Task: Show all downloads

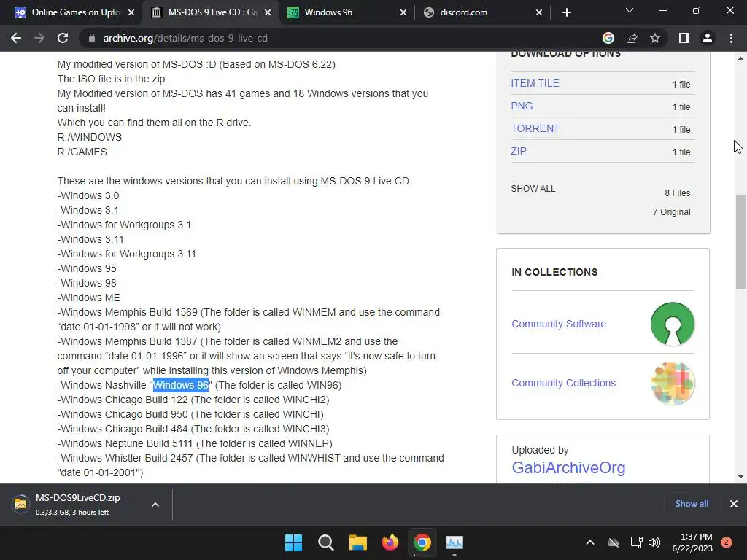Action: 692,504
